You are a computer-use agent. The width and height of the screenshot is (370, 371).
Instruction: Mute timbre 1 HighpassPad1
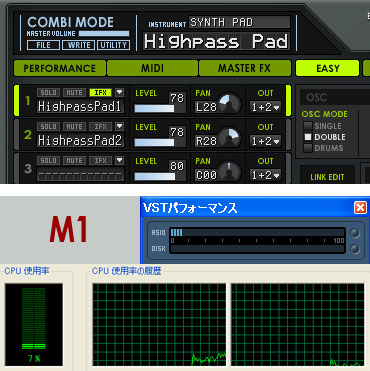74,92
